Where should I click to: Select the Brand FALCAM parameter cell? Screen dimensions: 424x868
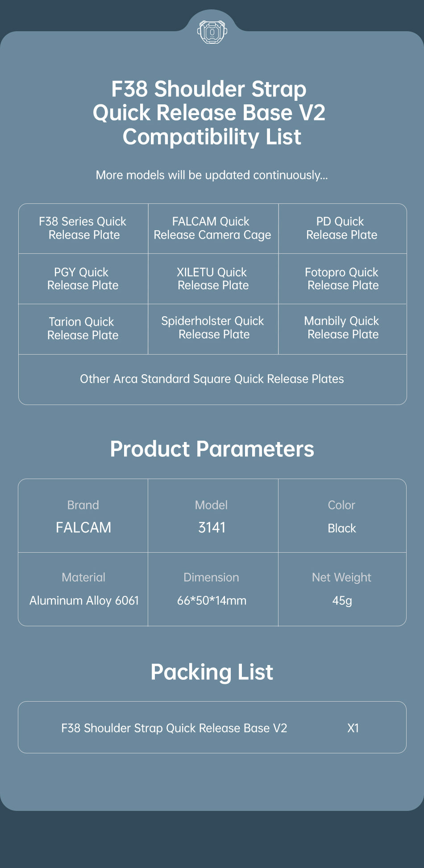tap(83, 517)
